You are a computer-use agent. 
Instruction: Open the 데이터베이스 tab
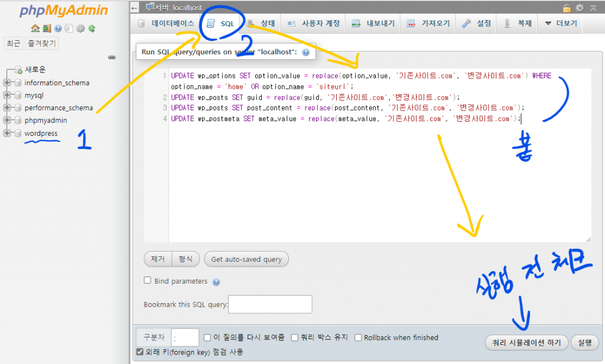[166, 24]
